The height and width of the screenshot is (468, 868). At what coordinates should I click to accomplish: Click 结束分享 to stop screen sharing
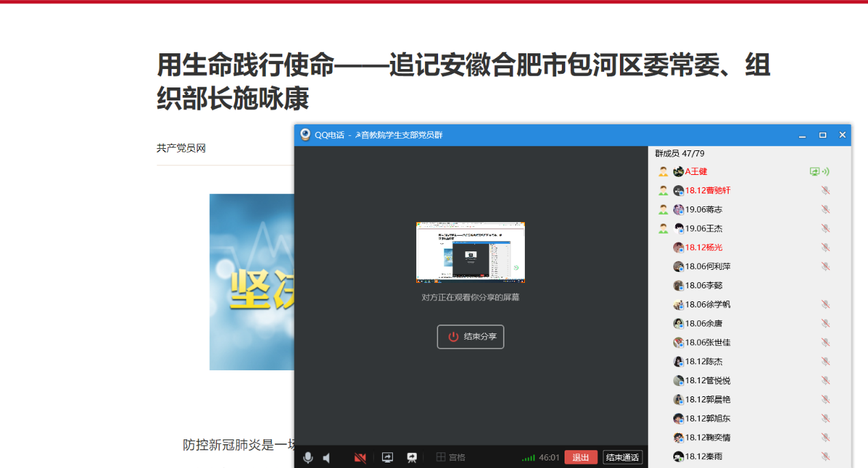[471, 337]
